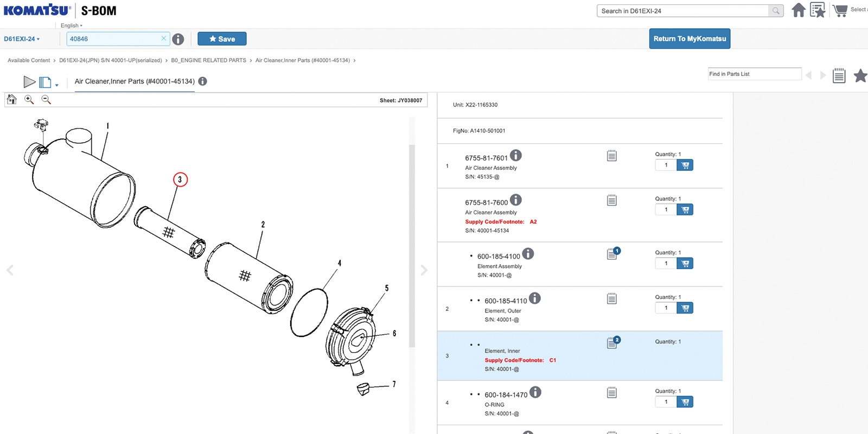Zoom in on the parts diagram
Viewport: 868px width, 434px height.
29,99
